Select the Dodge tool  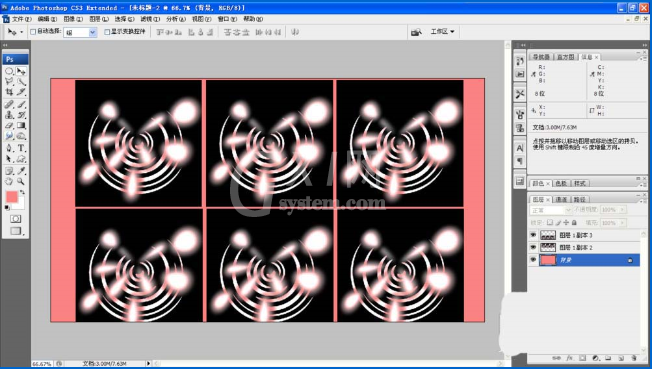(x=21, y=136)
